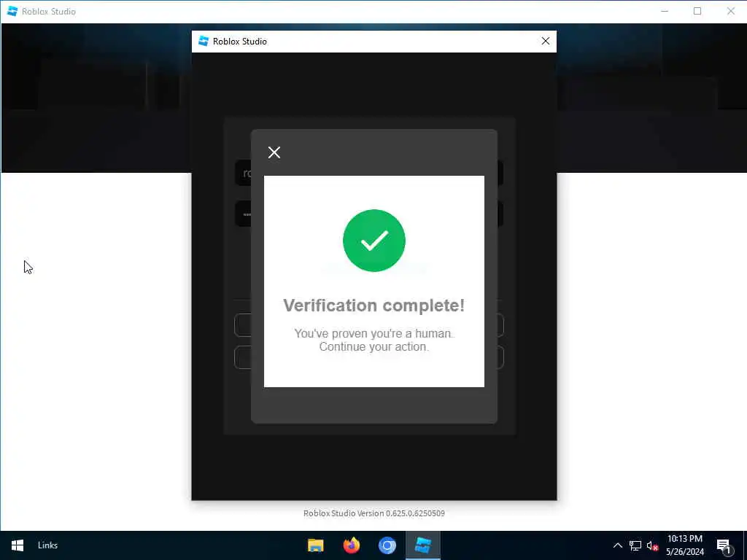
Task: Open the notification center icon
Action: [724, 545]
